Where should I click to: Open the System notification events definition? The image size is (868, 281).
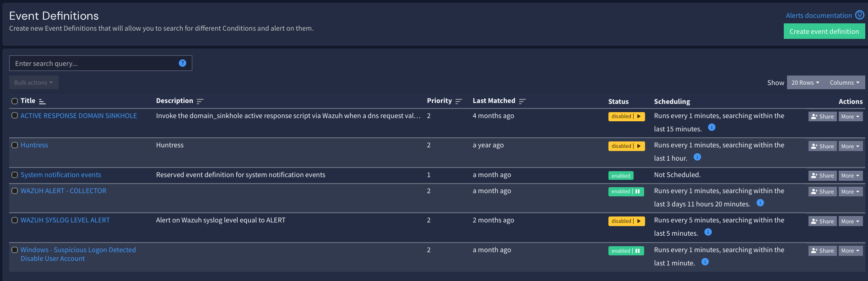[x=61, y=174]
